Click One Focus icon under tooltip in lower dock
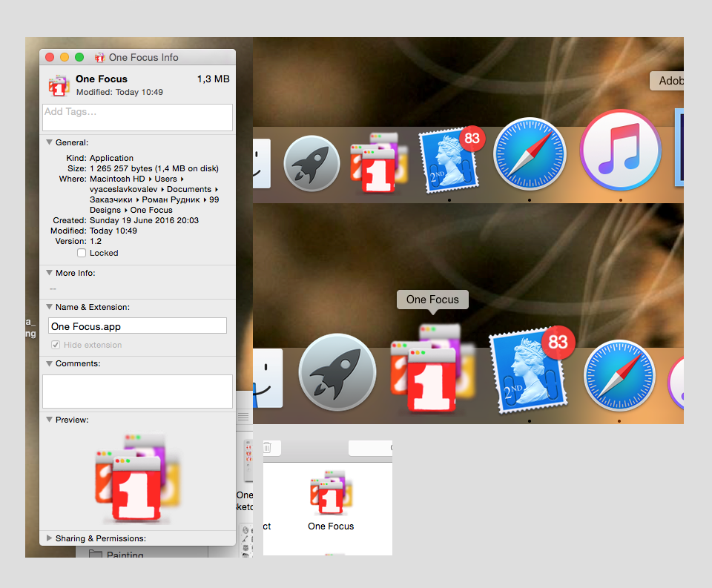712x588 pixels. [x=432, y=369]
